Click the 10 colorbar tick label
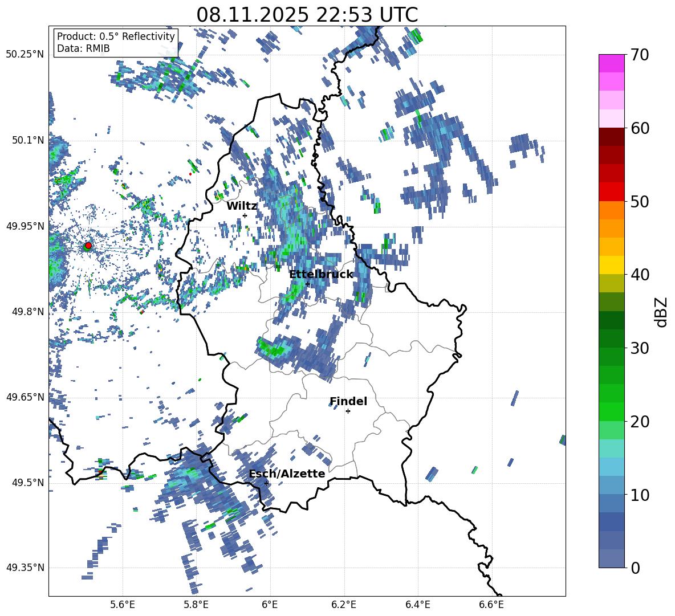The image size is (675, 616). coord(640,495)
